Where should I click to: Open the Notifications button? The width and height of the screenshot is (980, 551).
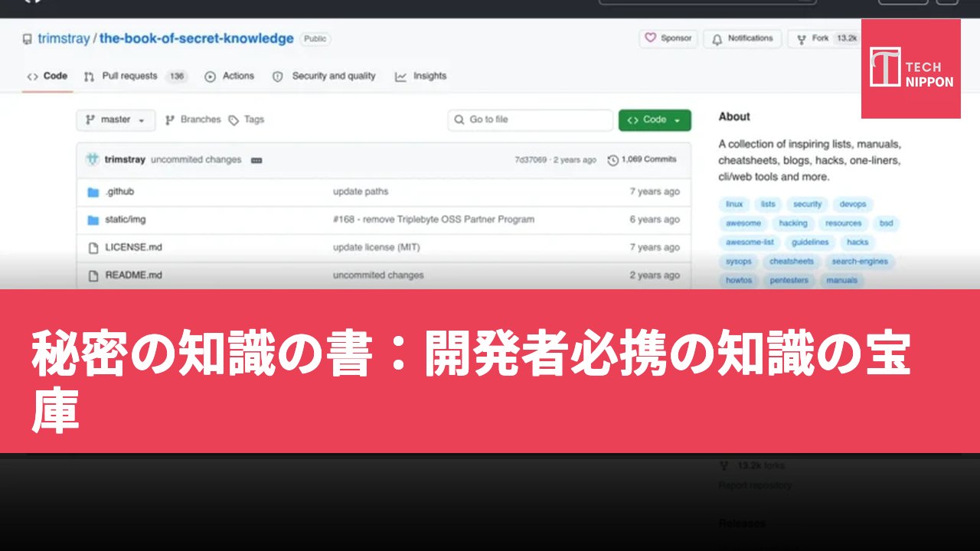pyautogui.click(x=743, y=38)
